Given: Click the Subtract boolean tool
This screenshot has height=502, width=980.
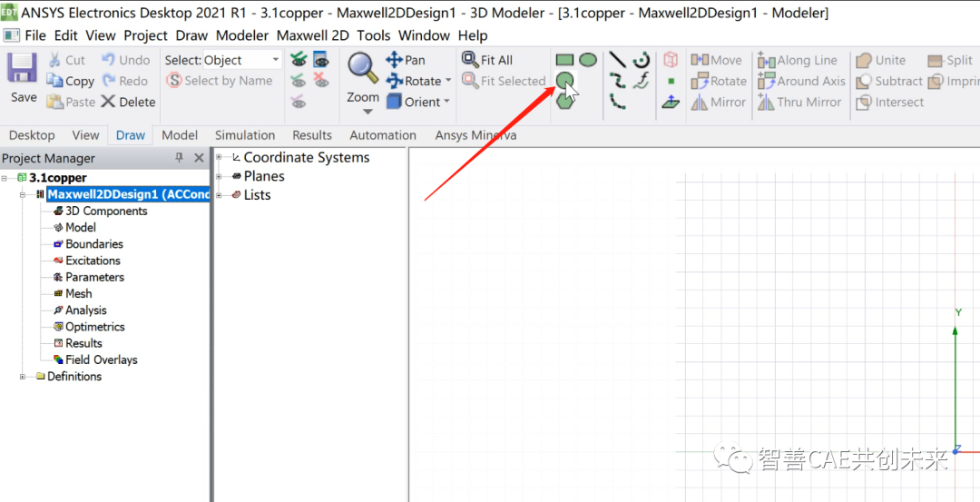Looking at the screenshot, I should click(x=889, y=81).
